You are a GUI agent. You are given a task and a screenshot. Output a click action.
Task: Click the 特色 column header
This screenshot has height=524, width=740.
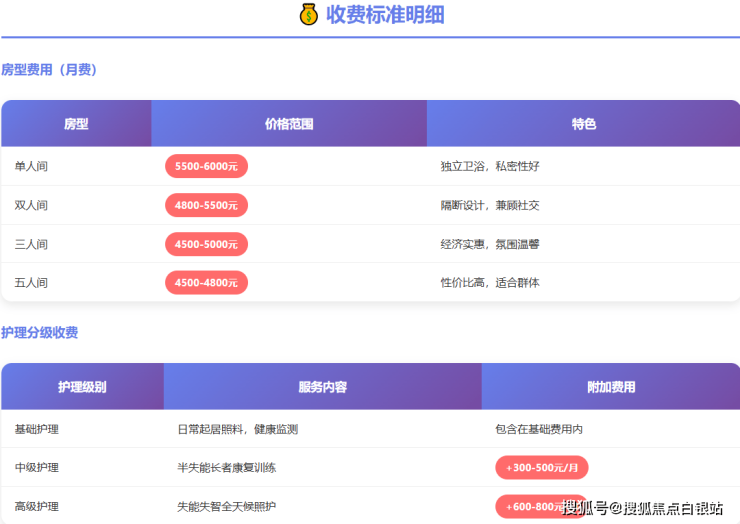click(x=584, y=124)
